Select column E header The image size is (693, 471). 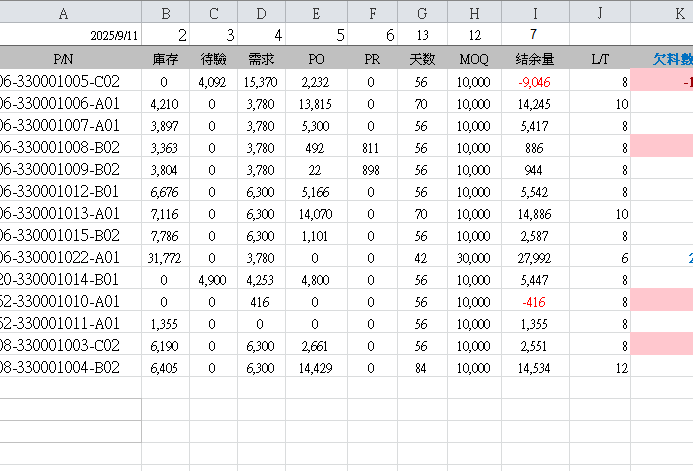(316, 13)
